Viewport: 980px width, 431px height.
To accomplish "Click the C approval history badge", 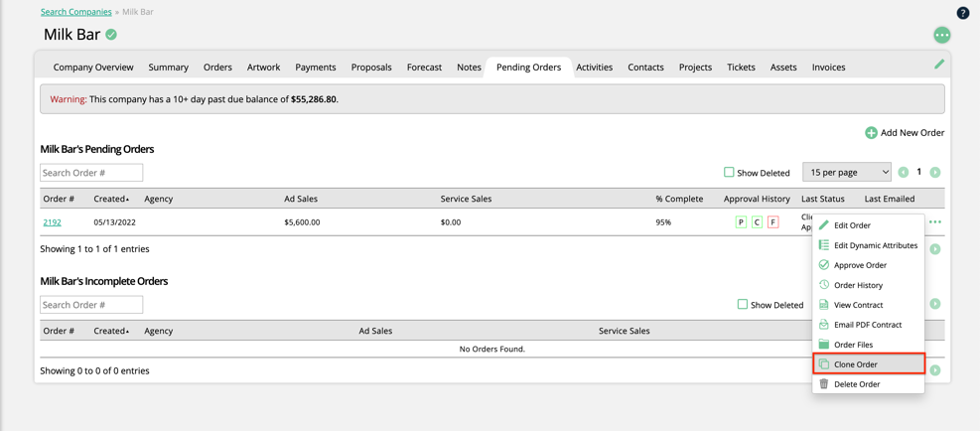I will [757, 222].
